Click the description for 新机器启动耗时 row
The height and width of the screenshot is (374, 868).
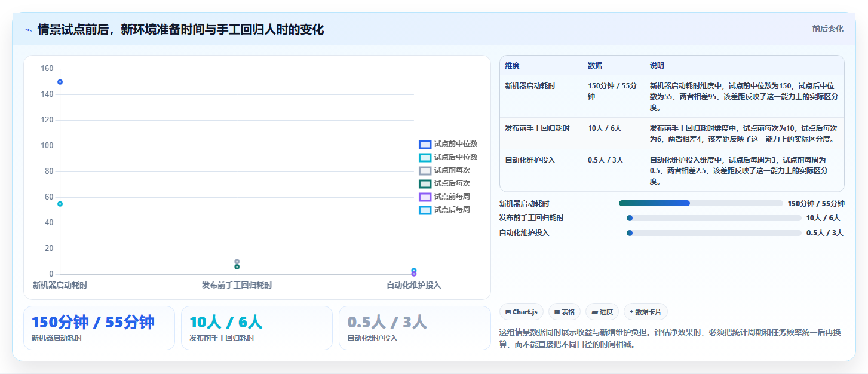[x=744, y=97]
